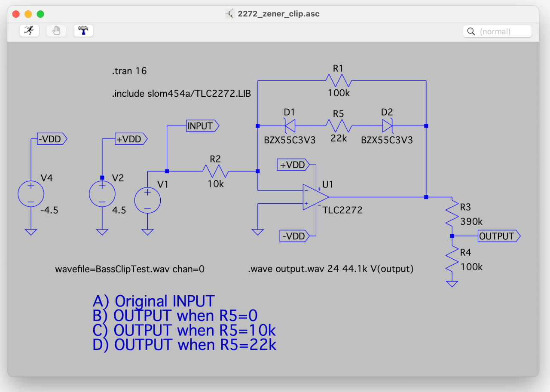
Task: Open the hammer settings tool
Action: tap(83, 31)
